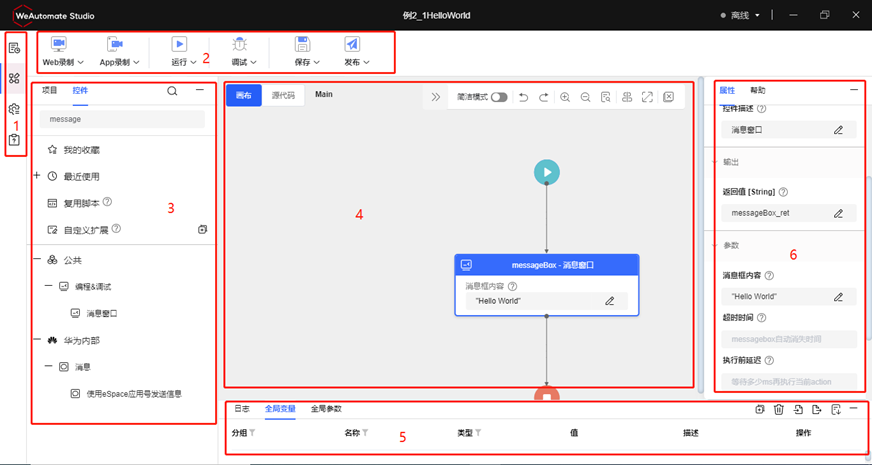The width and height of the screenshot is (872, 465).
Task: Edit "Hello World" in the properties panel with the pencil
Action: tap(838, 297)
